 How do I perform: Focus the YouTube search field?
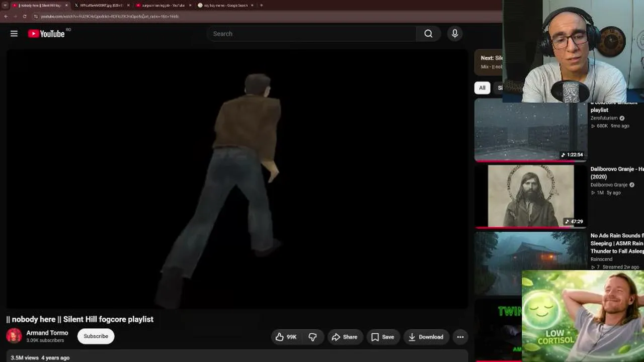coord(311,34)
